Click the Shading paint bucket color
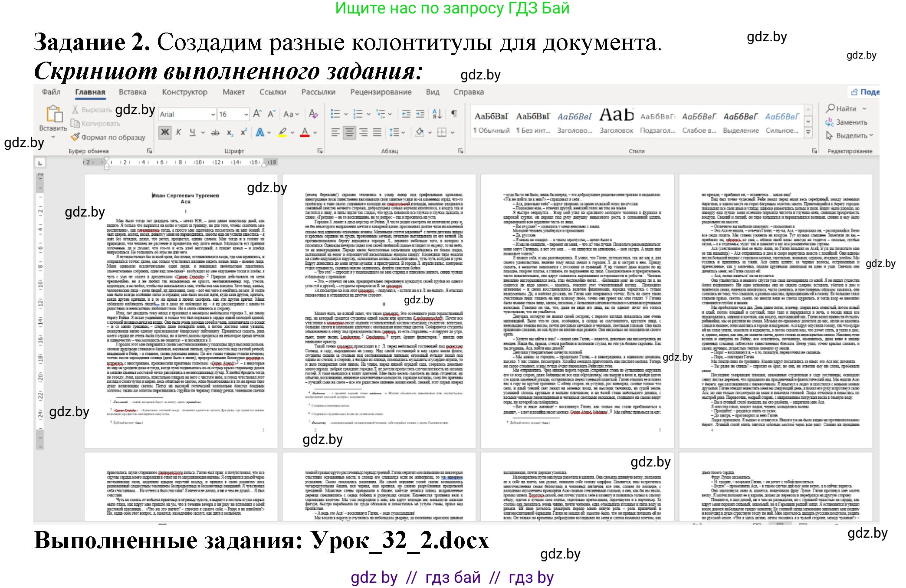This screenshot has height=588, width=906. click(x=420, y=132)
